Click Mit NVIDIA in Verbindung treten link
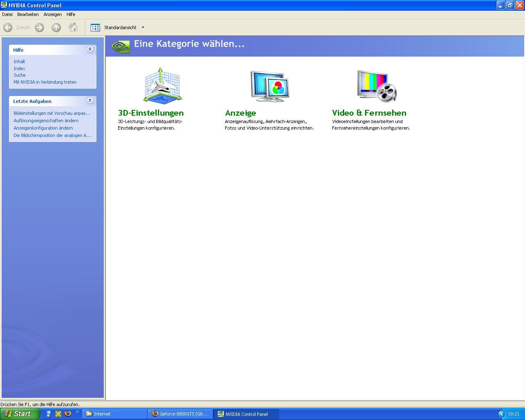 45,82
